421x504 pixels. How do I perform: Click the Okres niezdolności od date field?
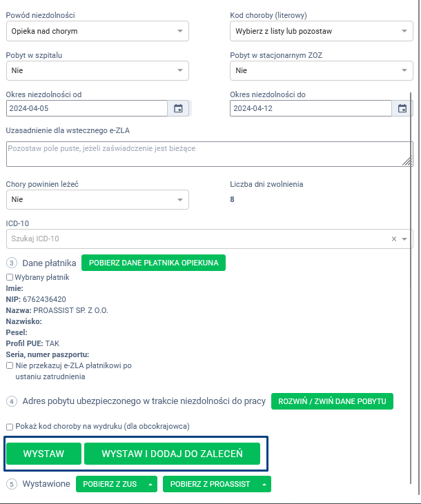pos(86,108)
